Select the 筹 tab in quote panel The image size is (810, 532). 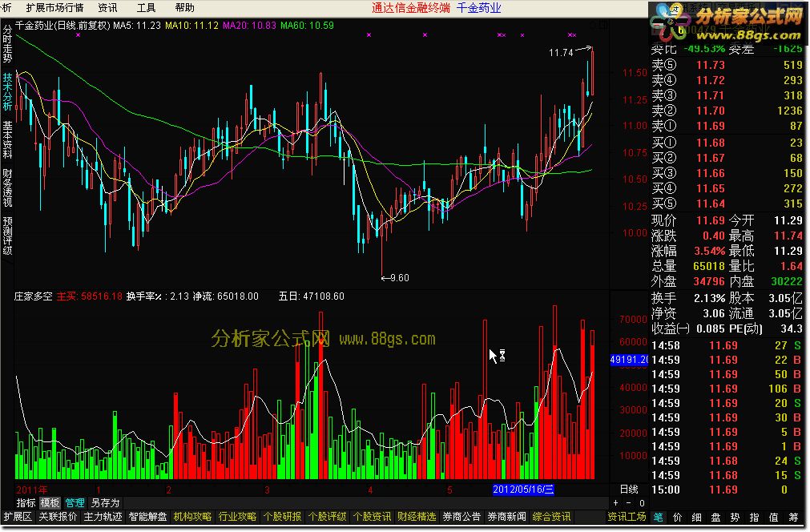coord(793,517)
